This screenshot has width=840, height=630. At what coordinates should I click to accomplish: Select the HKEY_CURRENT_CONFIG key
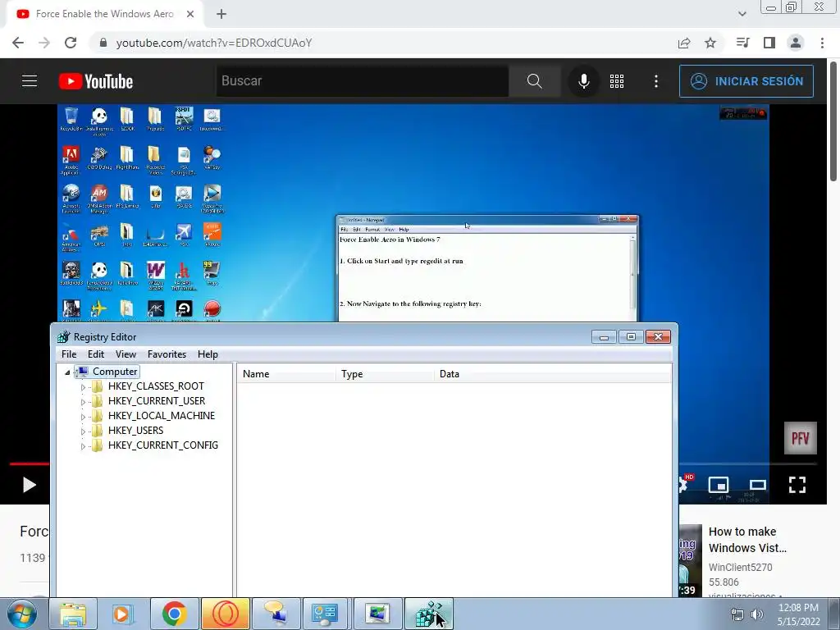163,445
